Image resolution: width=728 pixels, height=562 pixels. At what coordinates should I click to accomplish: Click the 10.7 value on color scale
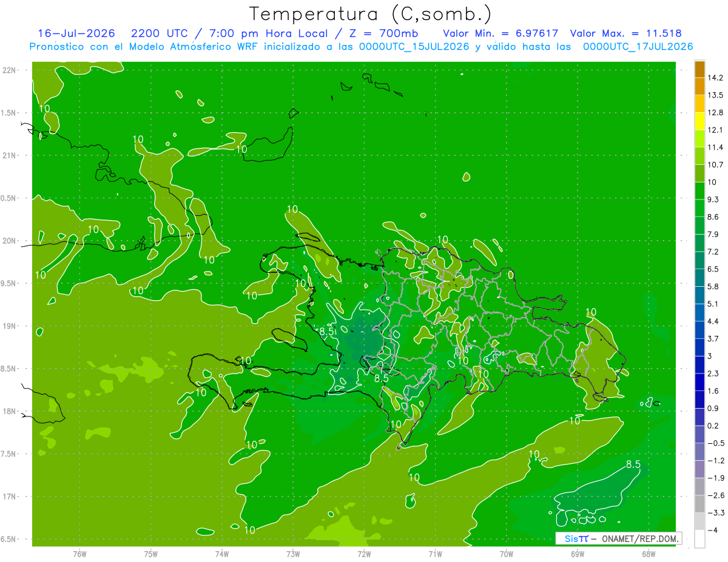[x=715, y=165]
